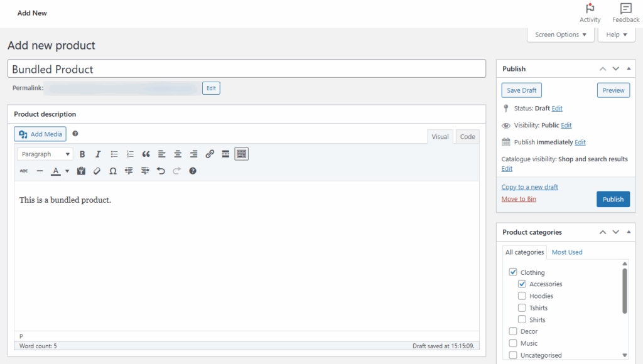Open the Paragraph format dropdown
Viewport: 643px width, 364px height.
[x=45, y=154]
